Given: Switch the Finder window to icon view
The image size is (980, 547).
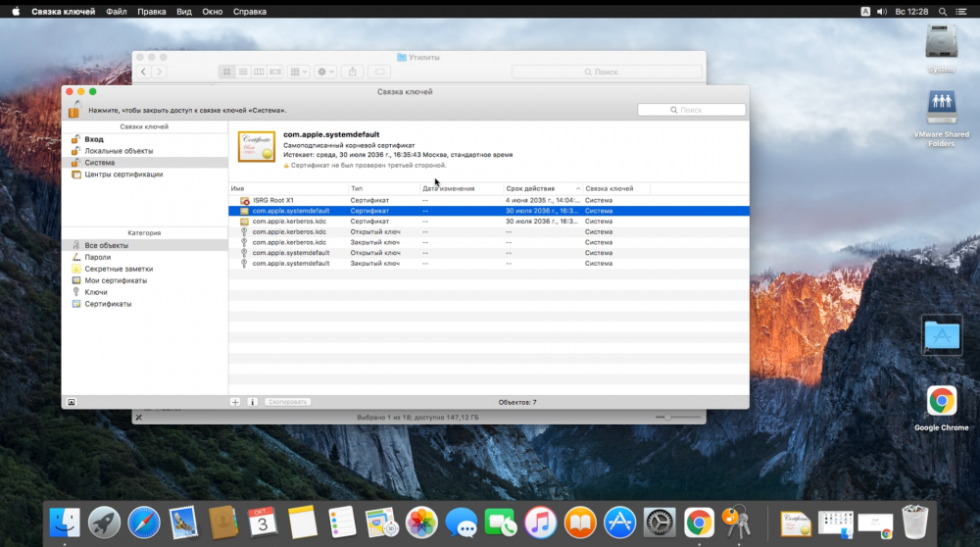Looking at the screenshot, I should (x=227, y=72).
